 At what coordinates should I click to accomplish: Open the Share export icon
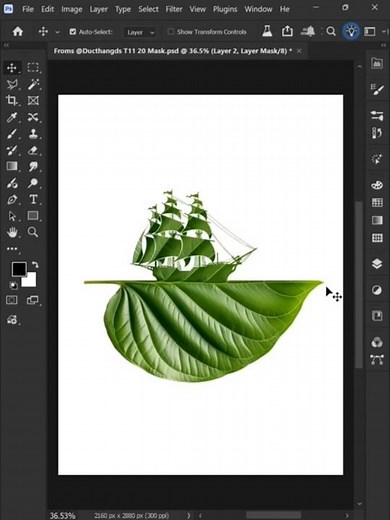pos(287,32)
